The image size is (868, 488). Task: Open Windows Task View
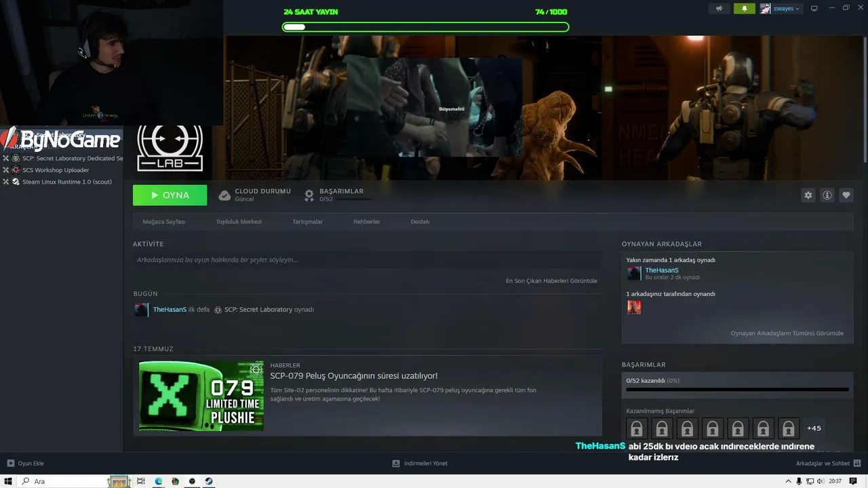[141, 481]
